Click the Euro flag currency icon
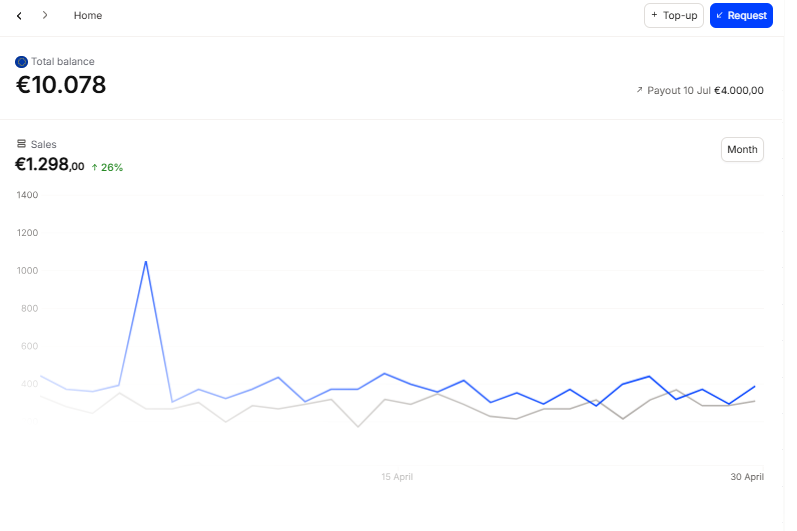Image resolution: width=797 pixels, height=531 pixels. click(x=22, y=62)
